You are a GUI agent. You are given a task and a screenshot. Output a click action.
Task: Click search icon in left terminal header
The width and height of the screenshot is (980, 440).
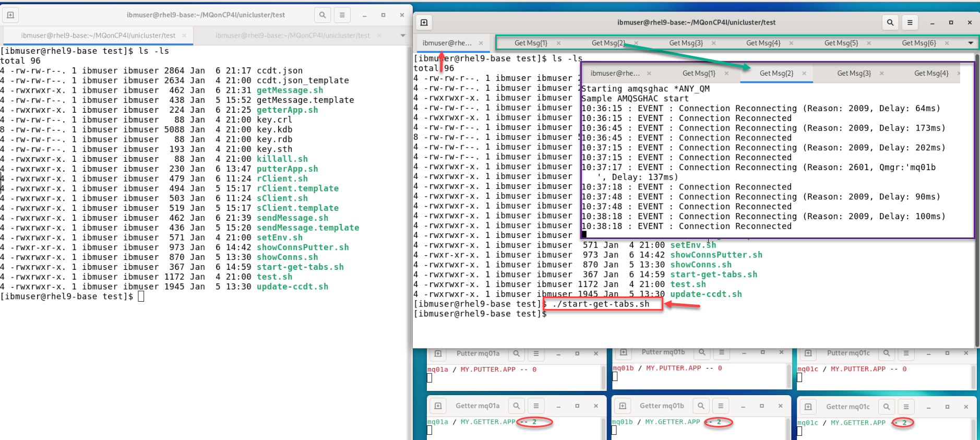click(322, 15)
